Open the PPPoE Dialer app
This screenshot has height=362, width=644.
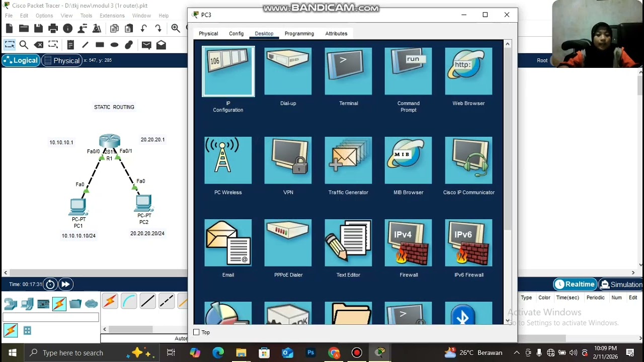[288, 243]
